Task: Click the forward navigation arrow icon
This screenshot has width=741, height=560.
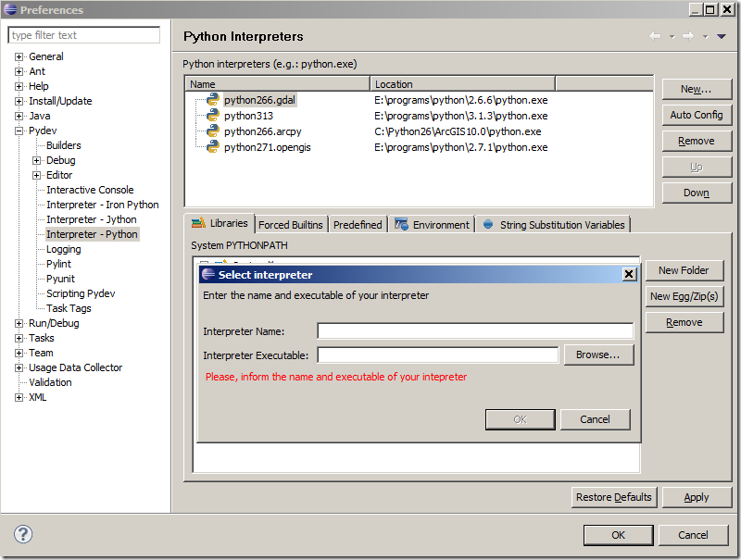Action: coord(688,36)
